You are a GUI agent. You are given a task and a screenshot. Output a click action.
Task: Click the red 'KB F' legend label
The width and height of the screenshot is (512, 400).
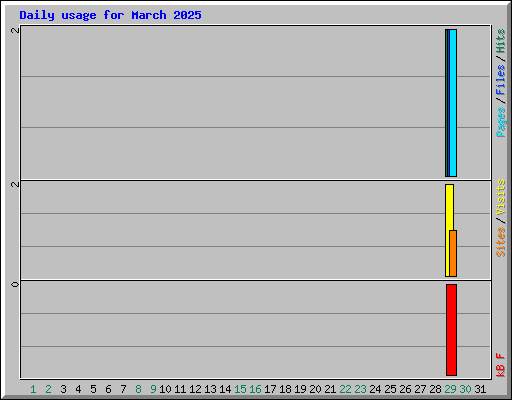500,365
